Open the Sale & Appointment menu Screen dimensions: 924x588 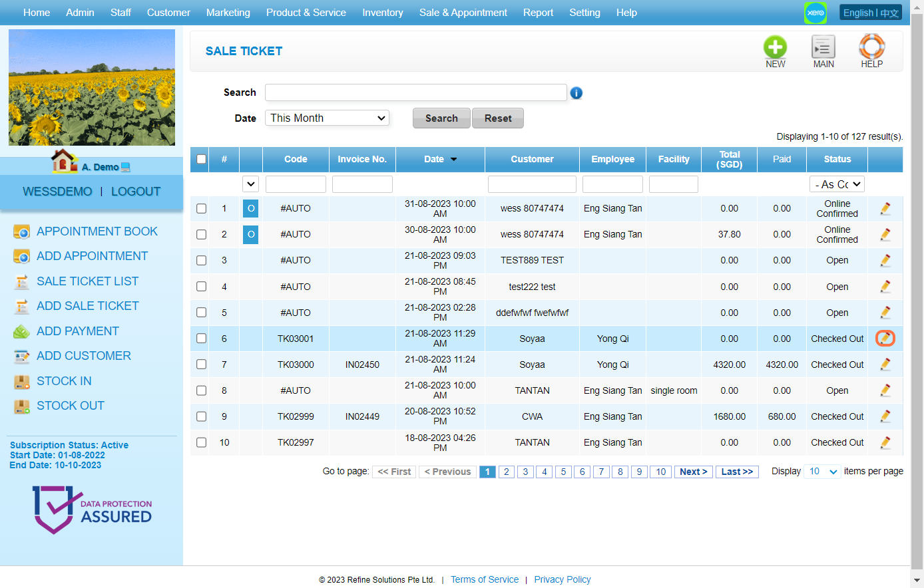pyautogui.click(x=463, y=13)
